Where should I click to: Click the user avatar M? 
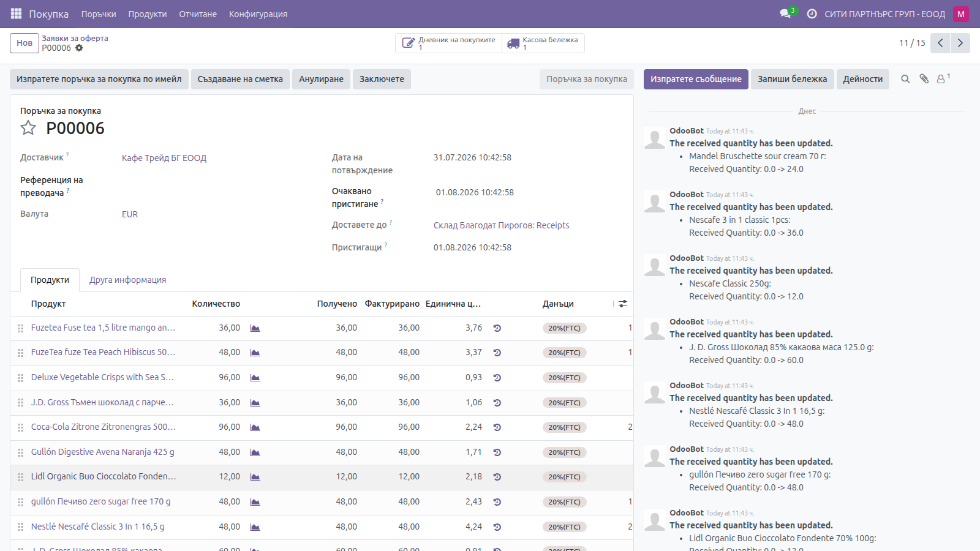click(960, 13)
